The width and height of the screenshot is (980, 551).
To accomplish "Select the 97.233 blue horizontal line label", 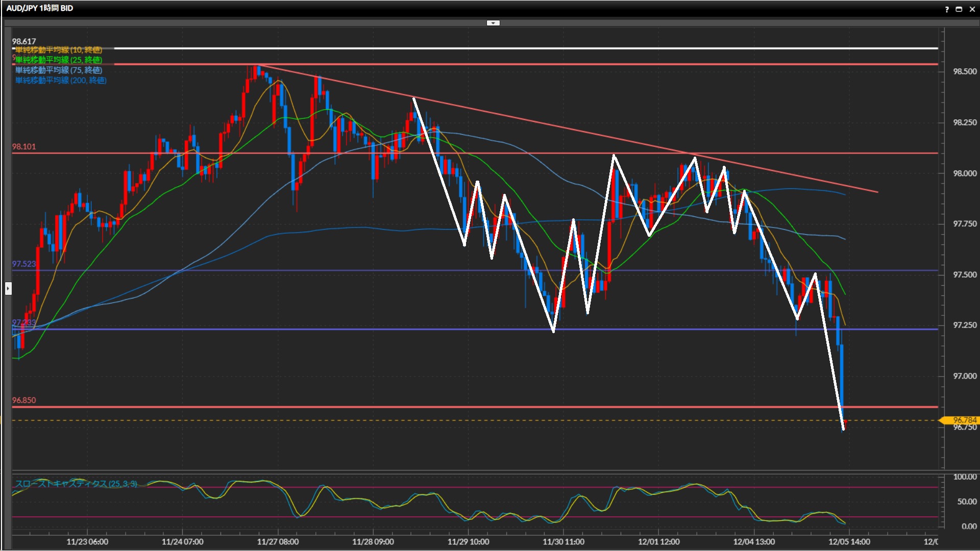I will (x=24, y=323).
